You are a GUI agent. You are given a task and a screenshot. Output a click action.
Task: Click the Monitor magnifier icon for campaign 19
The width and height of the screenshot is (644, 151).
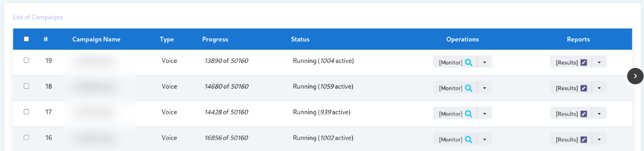[469, 62]
